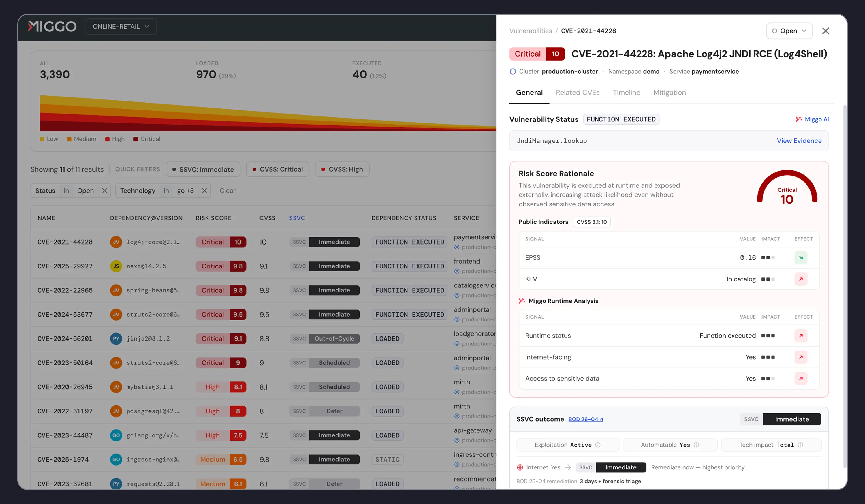This screenshot has height=504, width=865.
Task: Click View Evidence link
Action: coord(799,141)
